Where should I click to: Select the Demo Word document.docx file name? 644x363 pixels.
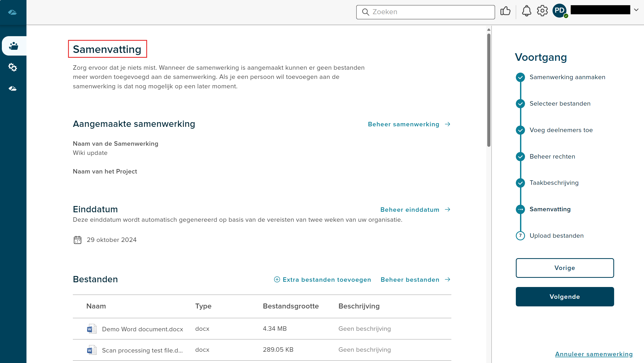(x=142, y=329)
